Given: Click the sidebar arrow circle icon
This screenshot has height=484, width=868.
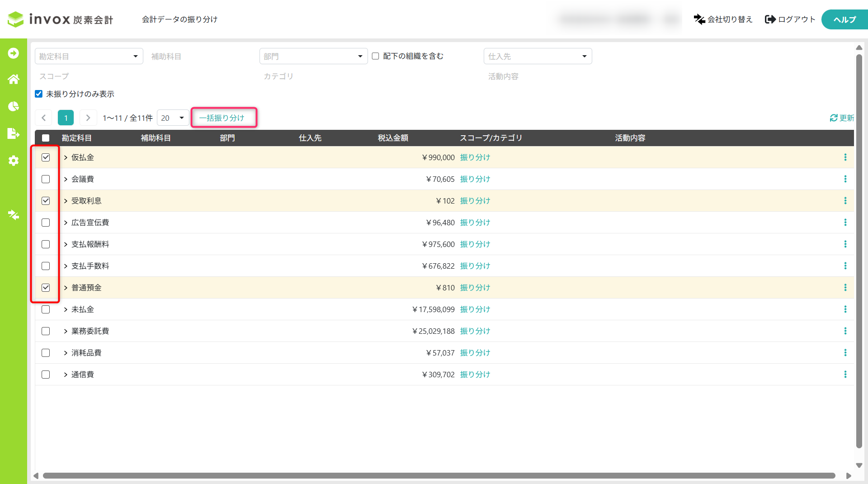Looking at the screenshot, I should click(14, 53).
